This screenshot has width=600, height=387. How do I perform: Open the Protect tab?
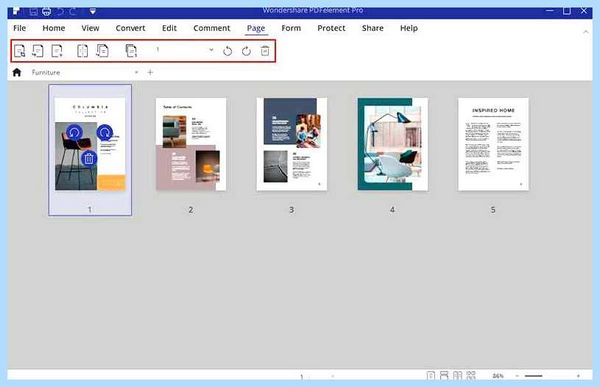point(331,28)
